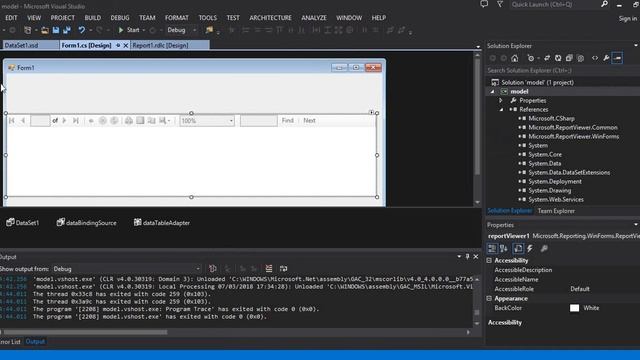Click Alphabetical sort icon in Properties panel
Screen dimensions: 640x360
pyautogui.click(x=504, y=249)
